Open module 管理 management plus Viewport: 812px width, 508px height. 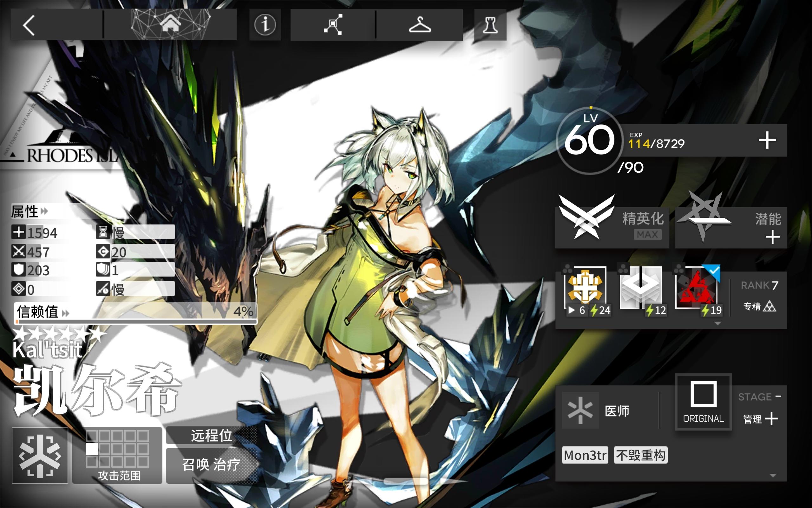(760, 419)
